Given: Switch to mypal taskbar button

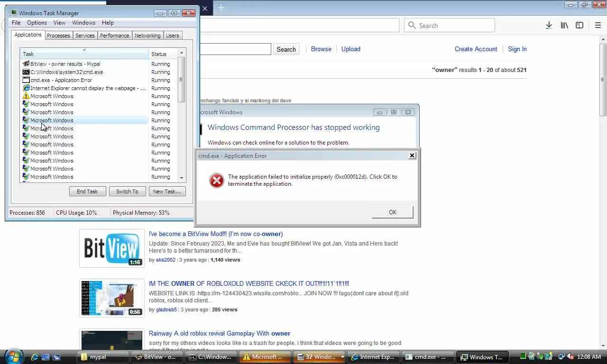Looking at the screenshot, I should [104, 357].
